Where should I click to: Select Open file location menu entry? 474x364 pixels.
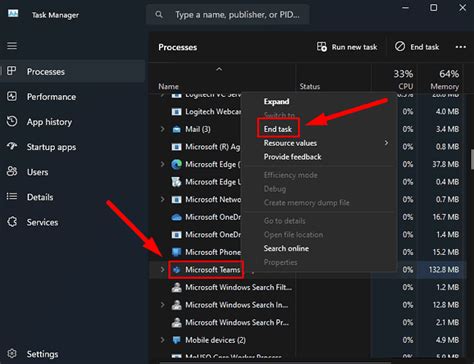click(293, 235)
